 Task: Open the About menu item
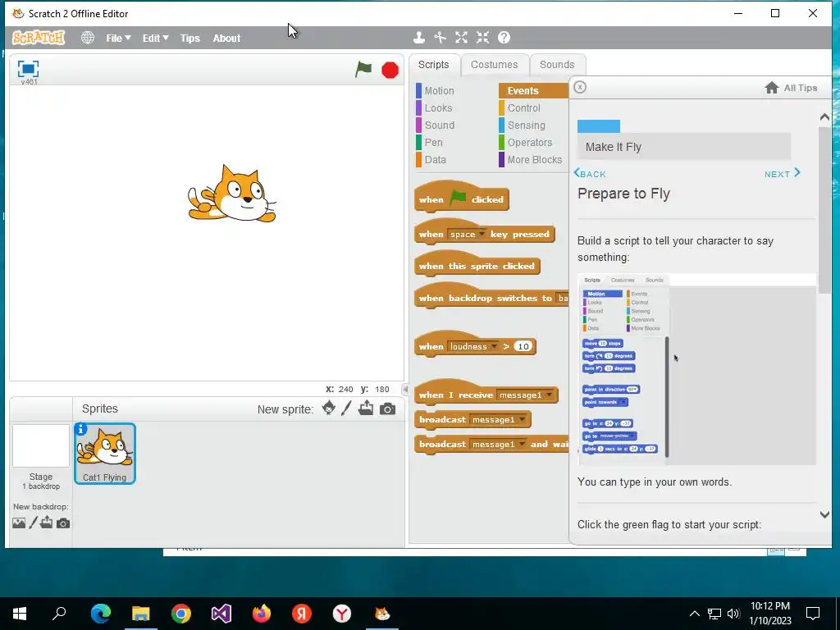click(226, 38)
